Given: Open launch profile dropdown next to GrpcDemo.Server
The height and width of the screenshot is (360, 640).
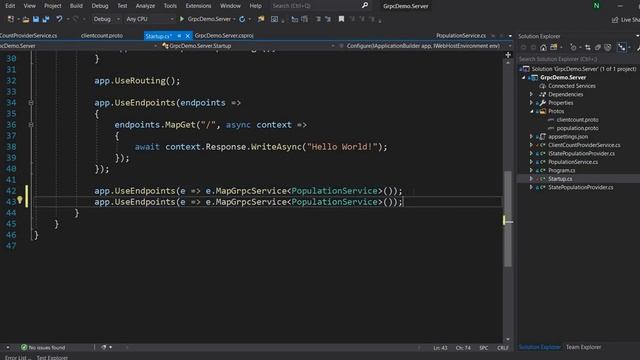Looking at the screenshot, I should (x=234, y=19).
